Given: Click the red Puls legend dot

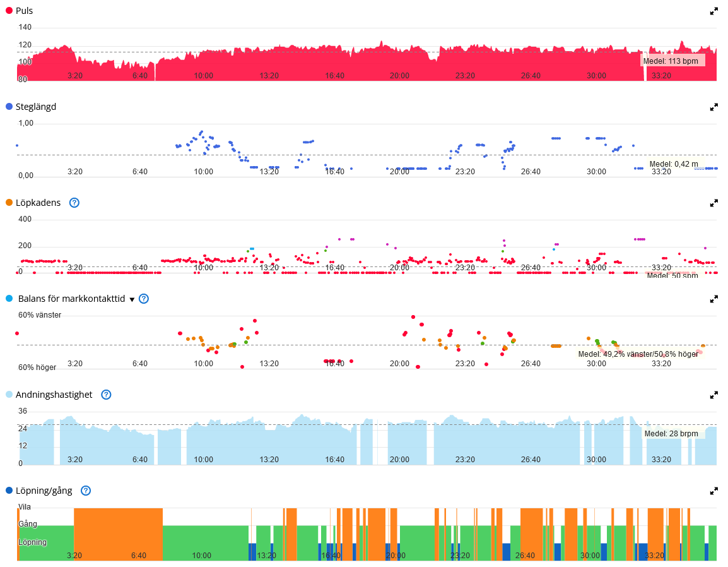Looking at the screenshot, I should 9,11.
